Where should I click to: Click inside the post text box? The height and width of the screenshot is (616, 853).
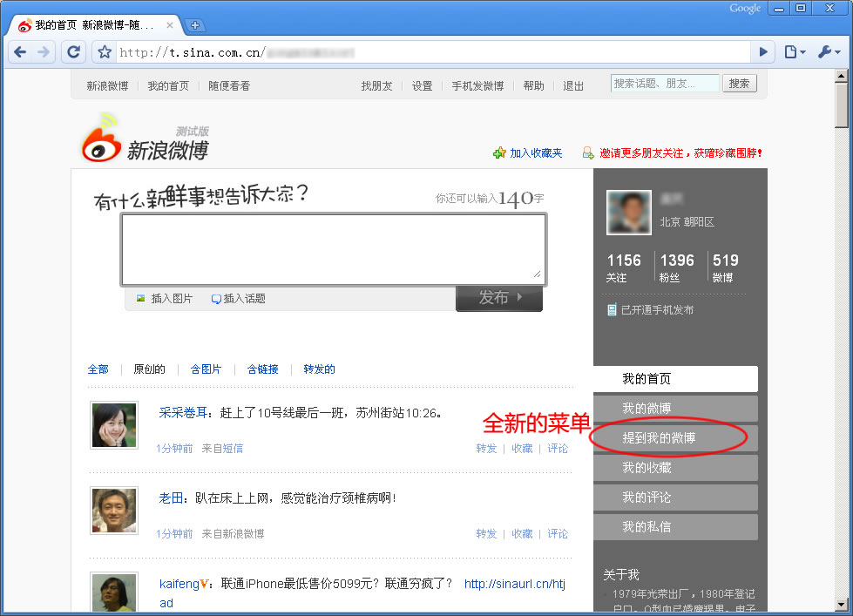coord(334,249)
